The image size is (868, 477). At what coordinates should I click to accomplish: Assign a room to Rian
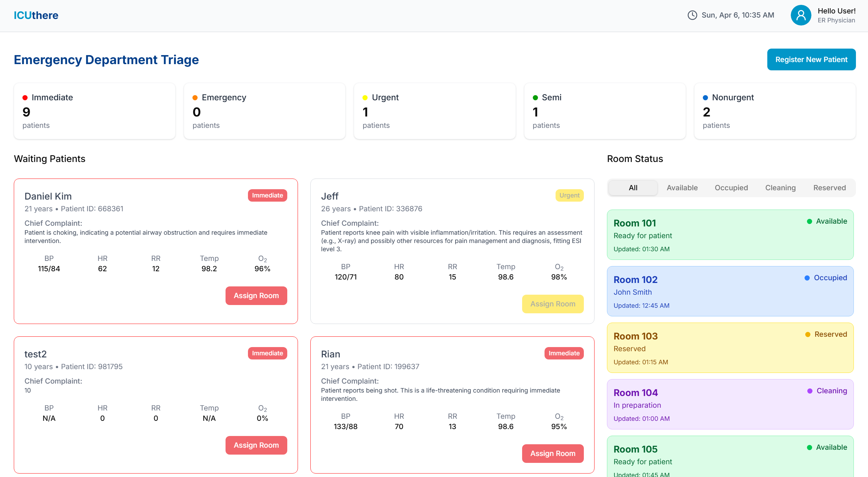pos(552,454)
